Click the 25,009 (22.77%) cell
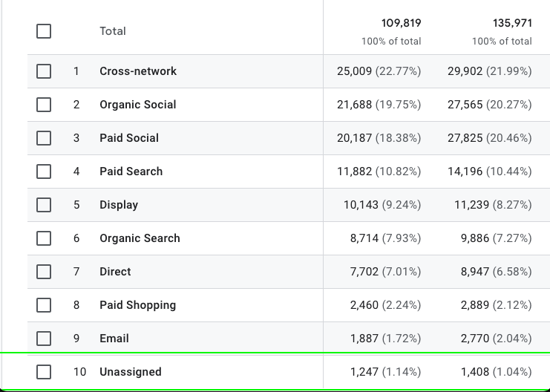The width and height of the screenshot is (550, 392). [x=379, y=71]
